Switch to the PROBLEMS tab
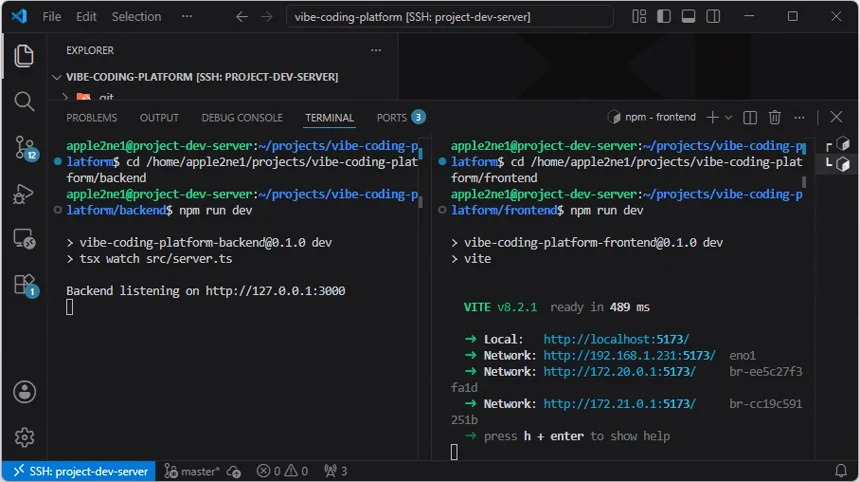 tap(92, 118)
